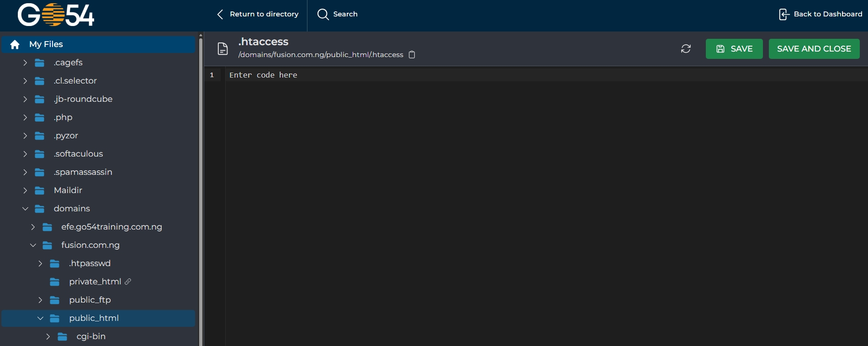Return to directory listing
Image resolution: width=868 pixels, height=346 pixels.
258,14
